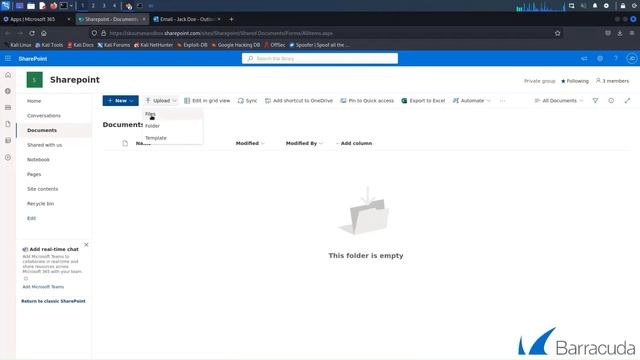Open Kali Tools bookmark
Screen dimensions: 640x360
pyautogui.click(x=49, y=45)
